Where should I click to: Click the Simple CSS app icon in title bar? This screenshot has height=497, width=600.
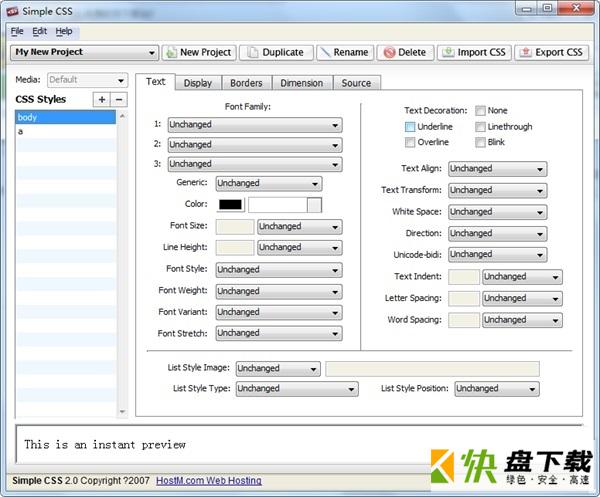click(x=12, y=11)
